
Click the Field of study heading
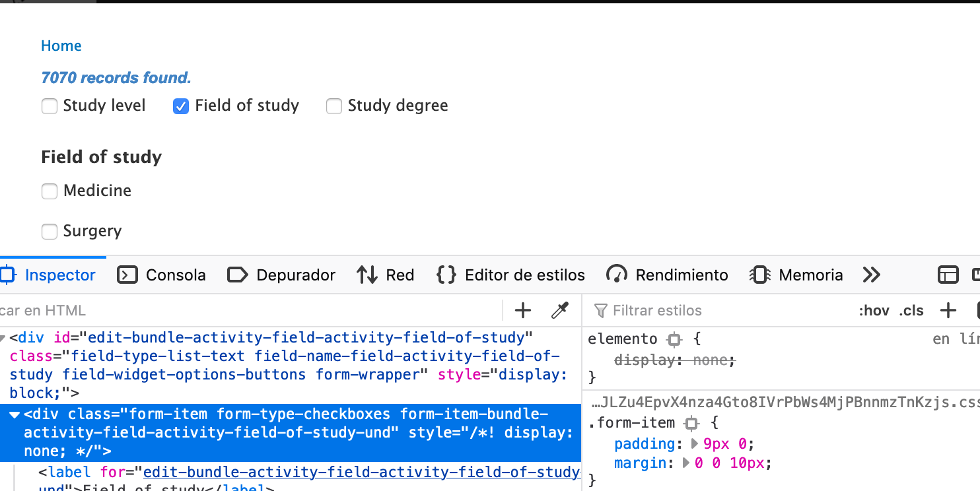point(101,157)
